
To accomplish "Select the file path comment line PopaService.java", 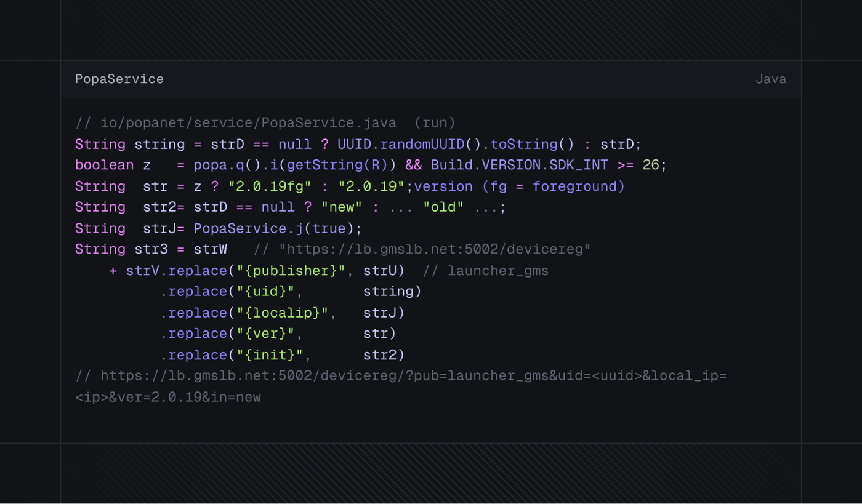I will pos(265,123).
